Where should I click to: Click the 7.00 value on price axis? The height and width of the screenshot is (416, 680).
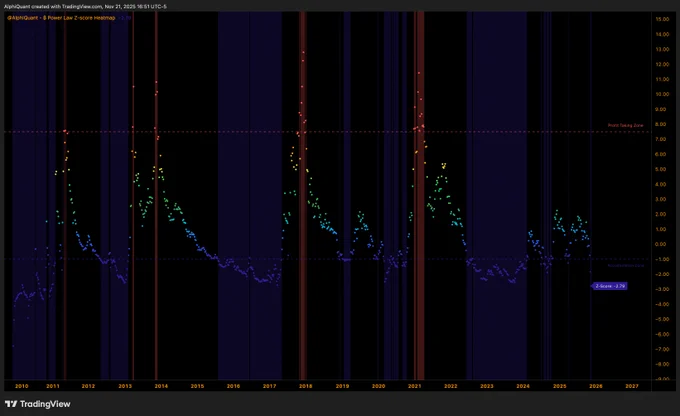point(662,139)
